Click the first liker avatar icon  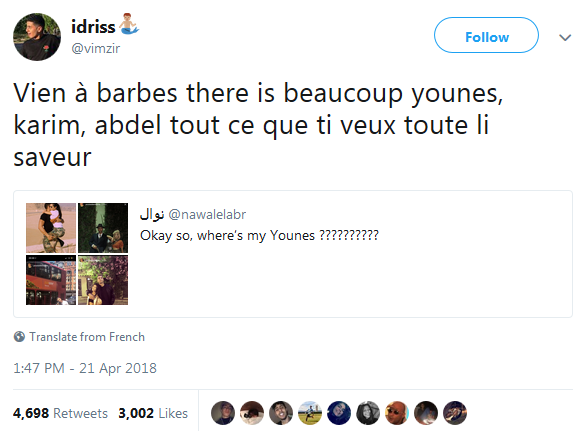(x=223, y=413)
